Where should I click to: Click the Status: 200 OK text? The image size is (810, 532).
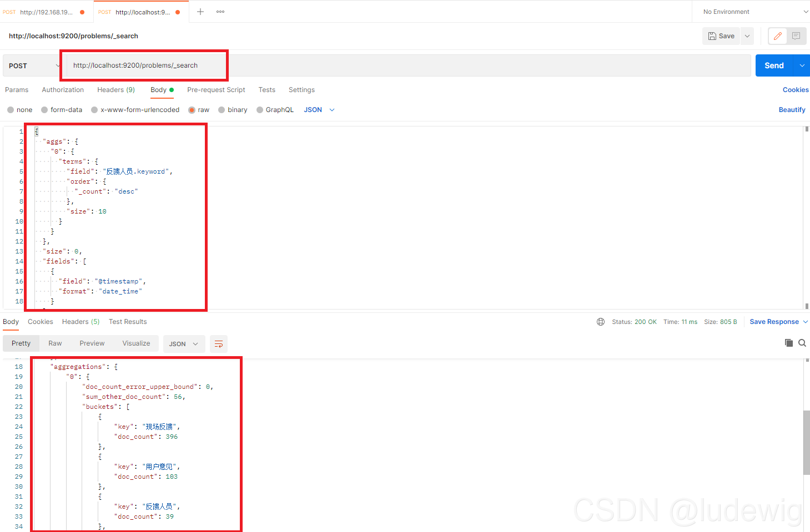[634, 322]
